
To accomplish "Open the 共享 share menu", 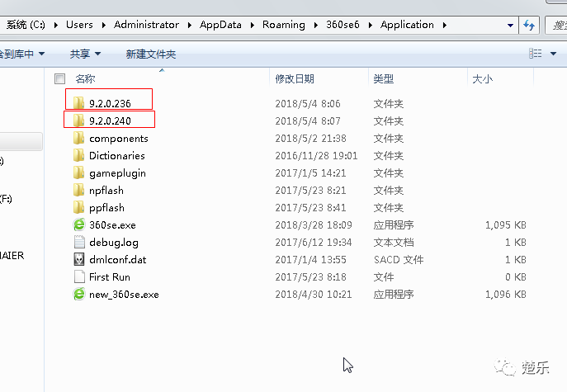I will click(x=85, y=54).
